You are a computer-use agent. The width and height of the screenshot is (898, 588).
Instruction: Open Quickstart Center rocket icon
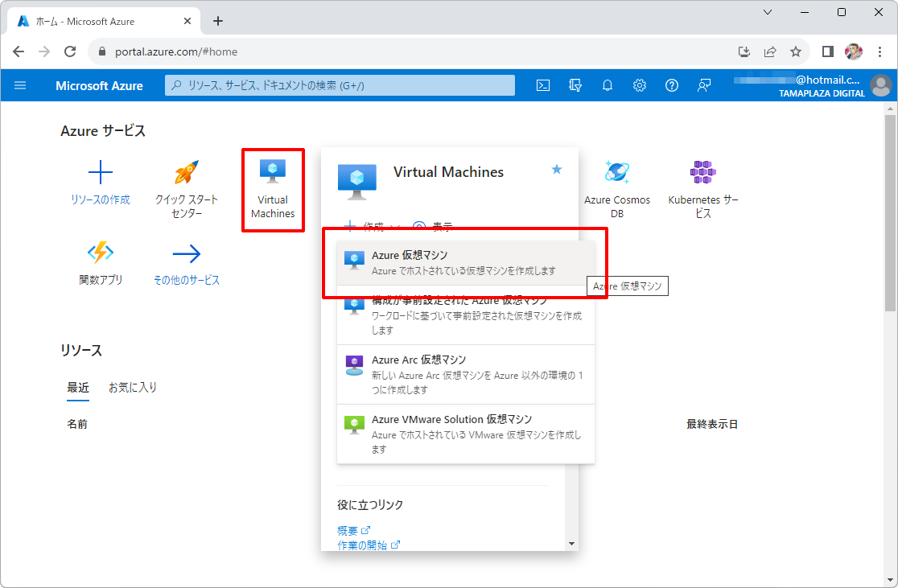tap(187, 172)
